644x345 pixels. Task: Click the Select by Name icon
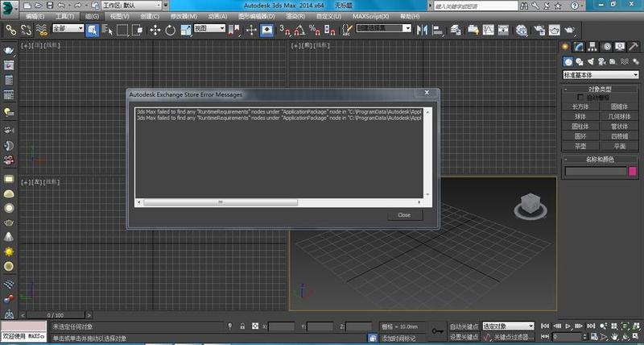(x=107, y=30)
